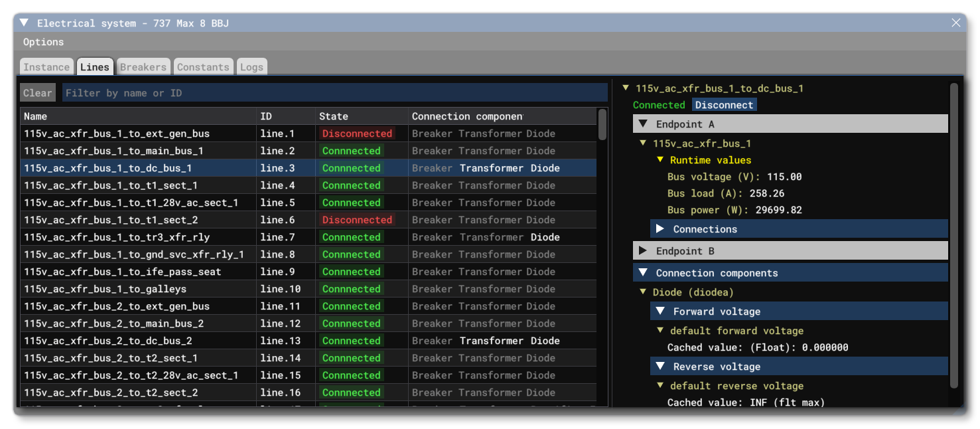Open the Constants tab
The image size is (980, 429).
[x=203, y=66]
